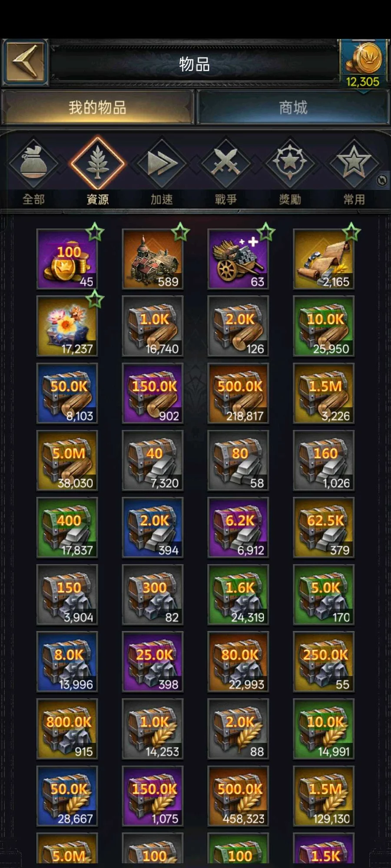Image resolution: width=391 pixels, height=868 pixels.
Task: Select the 常用 star category icon
Action: (x=354, y=163)
